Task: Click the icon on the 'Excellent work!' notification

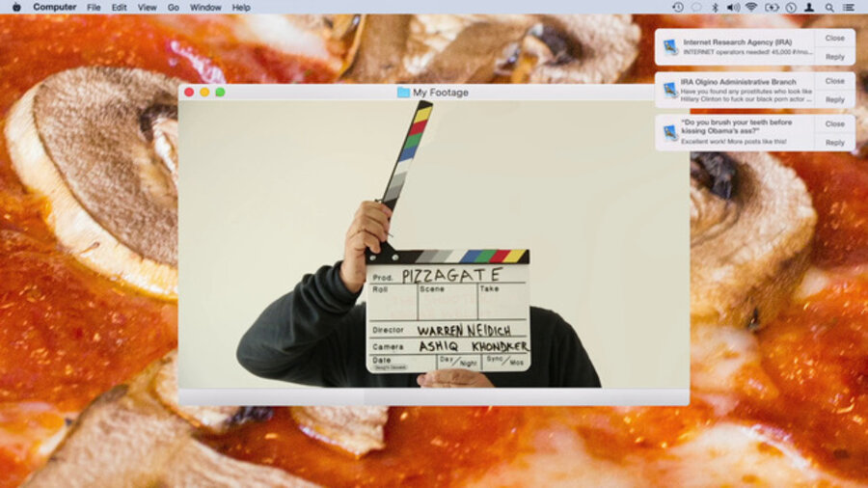Action: click(x=670, y=133)
